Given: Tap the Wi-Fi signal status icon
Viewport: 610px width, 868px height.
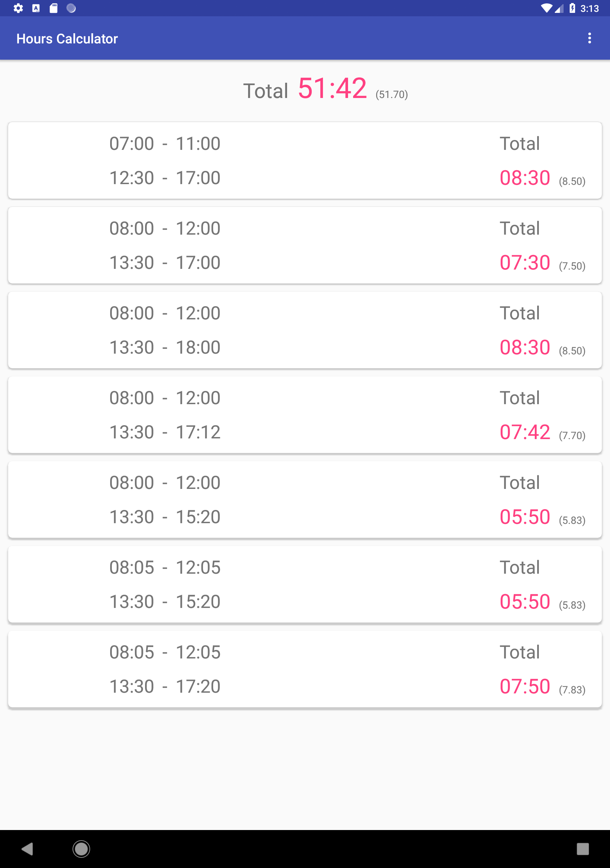Looking at the screenshot, I should [546, 8].
